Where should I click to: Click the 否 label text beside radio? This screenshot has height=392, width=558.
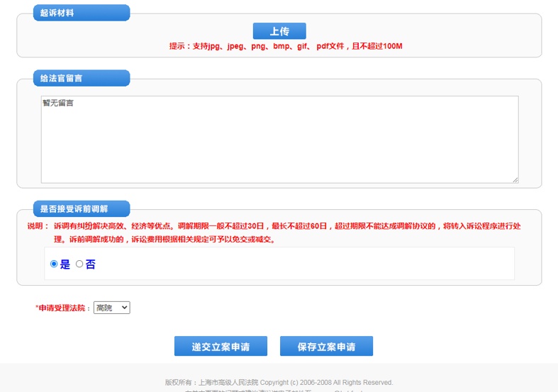(91, 264)
